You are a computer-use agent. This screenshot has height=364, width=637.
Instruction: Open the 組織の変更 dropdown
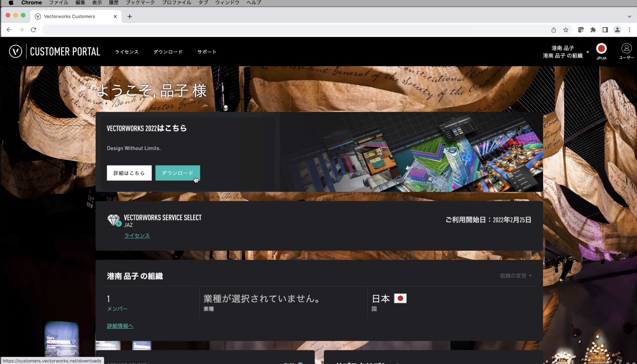(515, 275)
